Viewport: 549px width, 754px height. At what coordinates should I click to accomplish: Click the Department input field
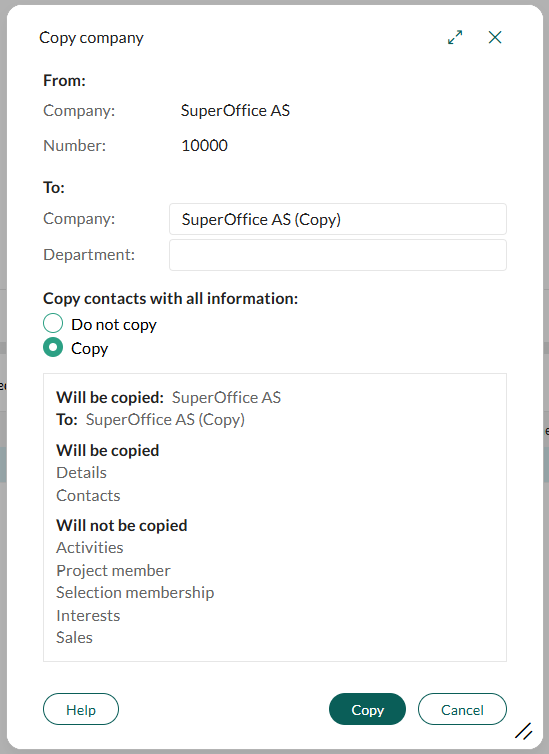point(337,255)
